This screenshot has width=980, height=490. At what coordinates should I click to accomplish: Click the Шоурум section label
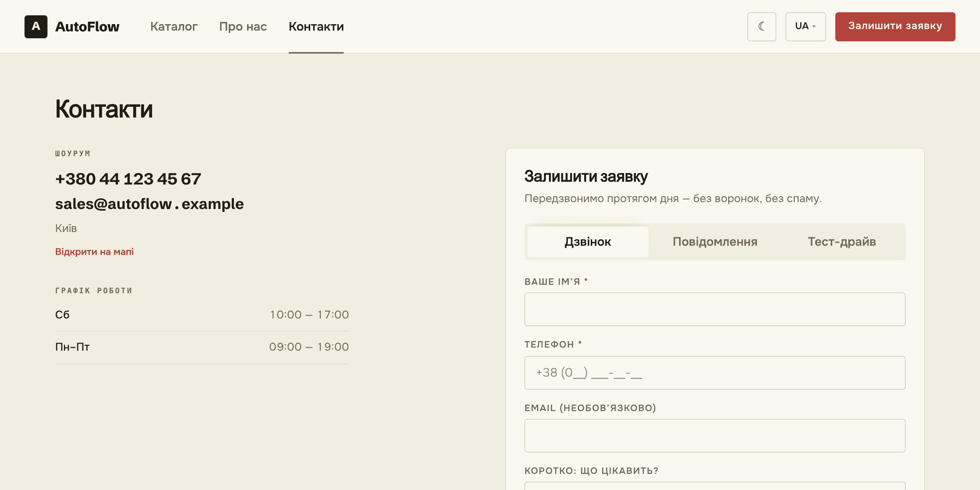click(73, 154)
